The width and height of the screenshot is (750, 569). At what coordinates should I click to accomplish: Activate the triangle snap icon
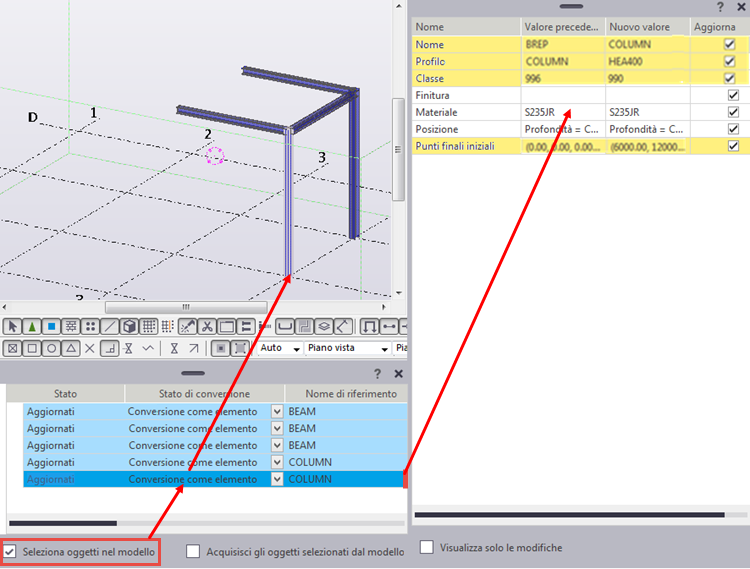click(x=70, y=349)
